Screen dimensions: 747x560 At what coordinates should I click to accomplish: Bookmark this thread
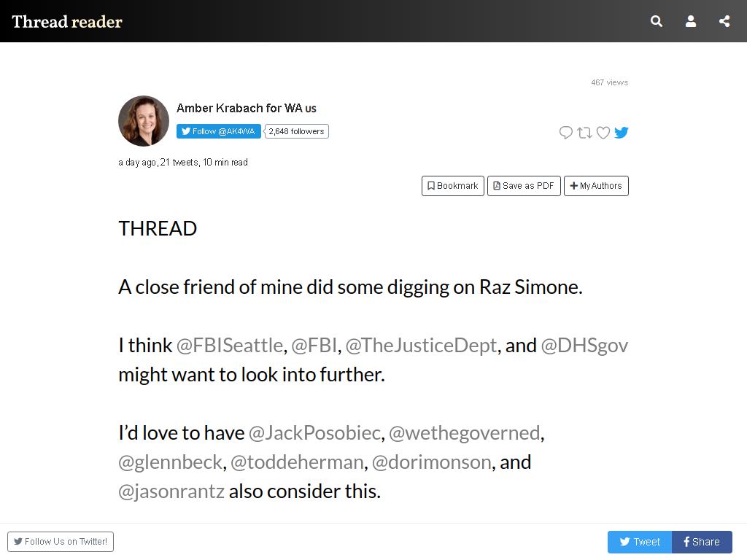452,186
